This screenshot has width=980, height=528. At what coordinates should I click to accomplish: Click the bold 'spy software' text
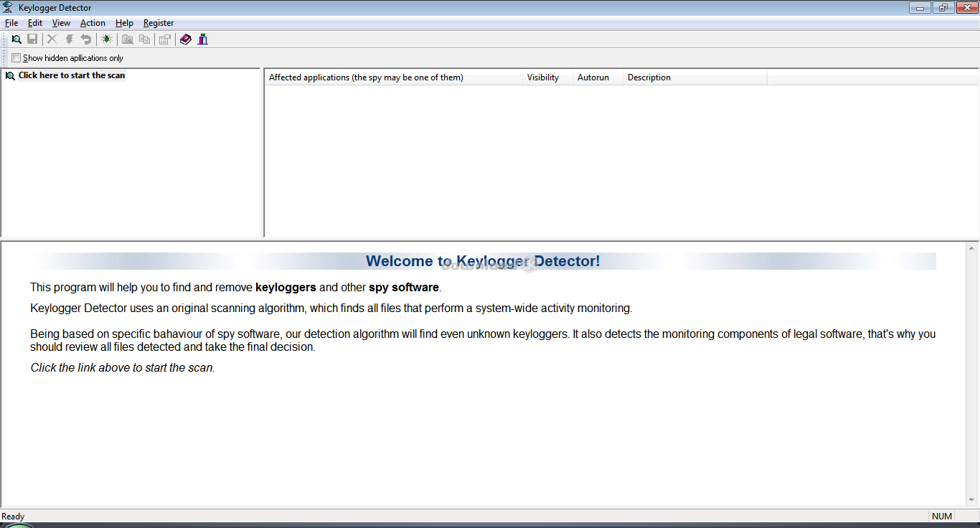[x=404, y=287]
